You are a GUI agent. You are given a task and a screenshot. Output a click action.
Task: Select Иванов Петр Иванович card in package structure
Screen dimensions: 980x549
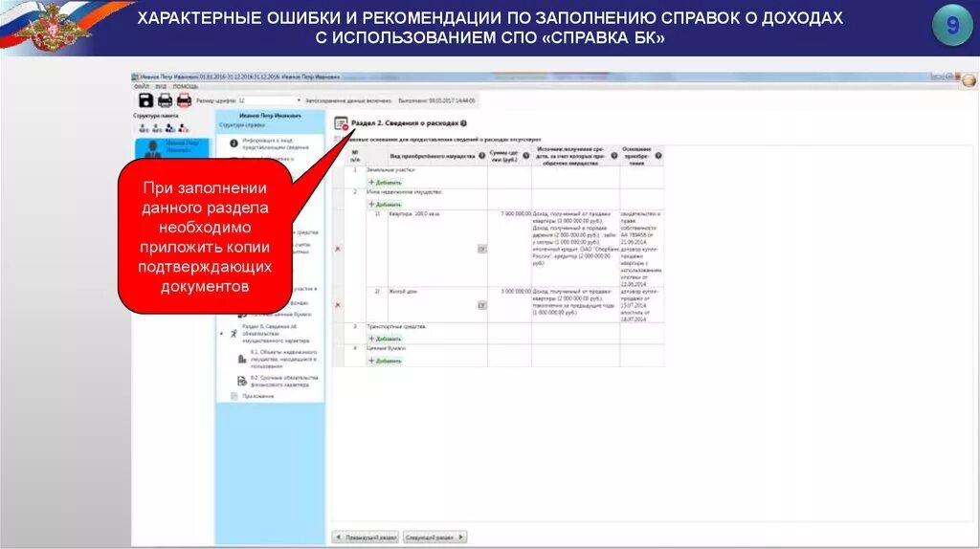(172, 148)
